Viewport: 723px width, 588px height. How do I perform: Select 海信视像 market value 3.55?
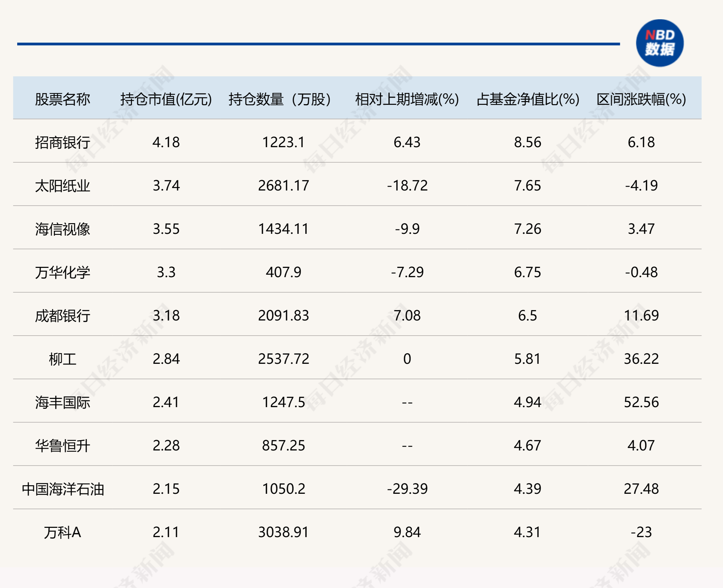coord(166,229)
